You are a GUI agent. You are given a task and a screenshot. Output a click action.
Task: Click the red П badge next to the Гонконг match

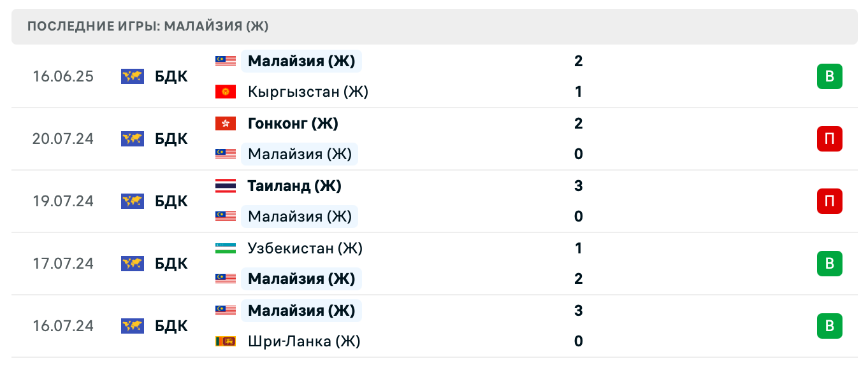pos(830,139)
